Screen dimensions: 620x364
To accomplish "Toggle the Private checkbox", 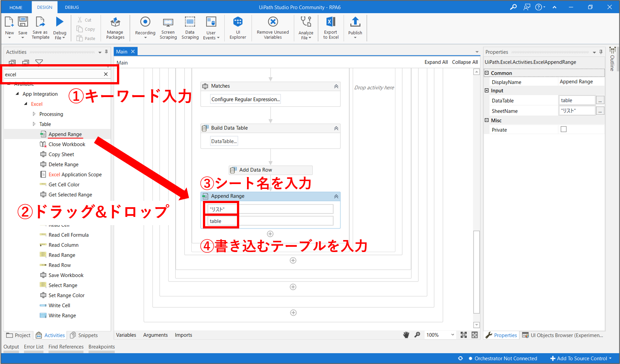I will pyautogui.click(x=564, y=130).
